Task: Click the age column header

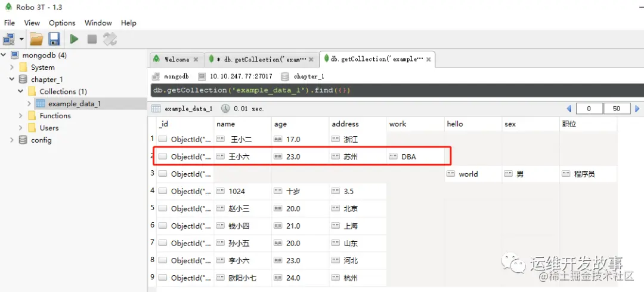Action: [300, 124]
